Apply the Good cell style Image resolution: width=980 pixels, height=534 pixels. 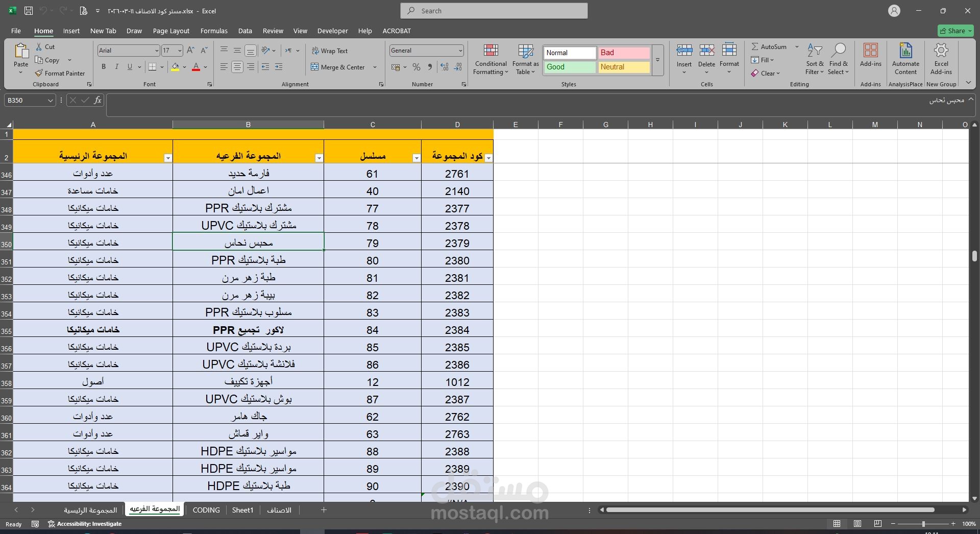tap(570, 67)
